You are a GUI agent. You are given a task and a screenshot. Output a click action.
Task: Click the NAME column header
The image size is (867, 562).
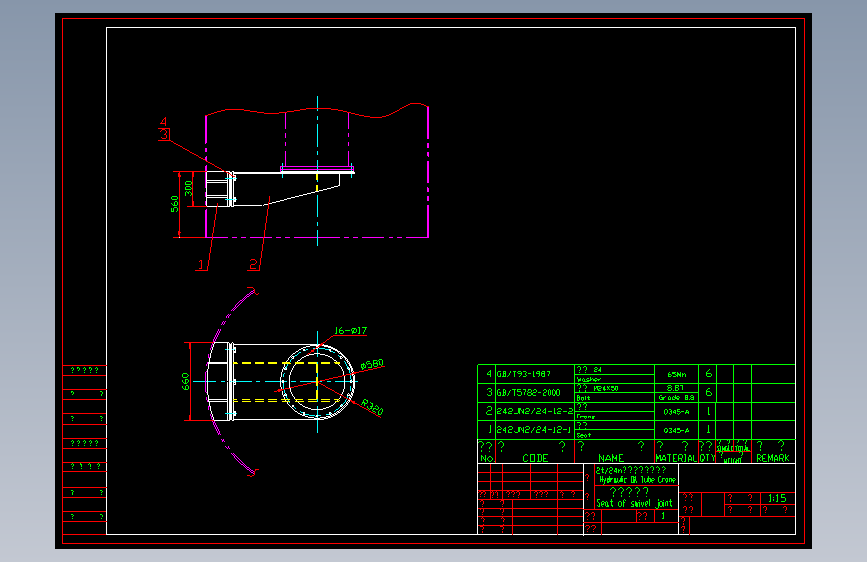pyautogui.click(x=611, y=458)
